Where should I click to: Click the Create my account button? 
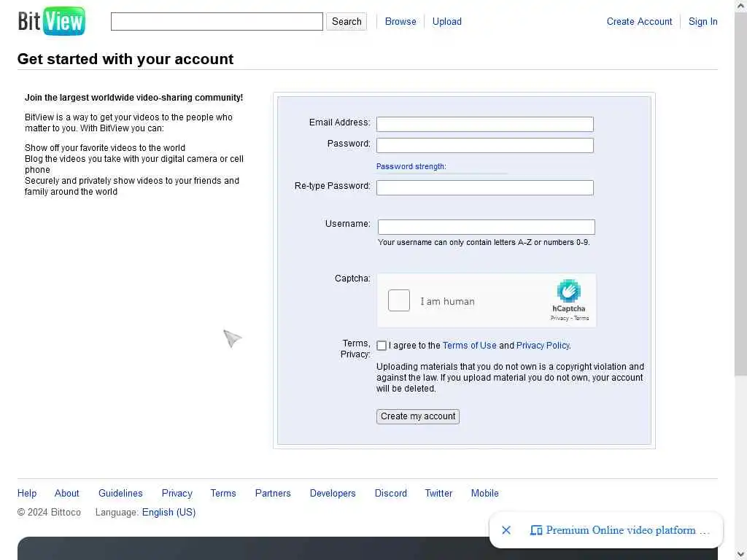[418, 416]
